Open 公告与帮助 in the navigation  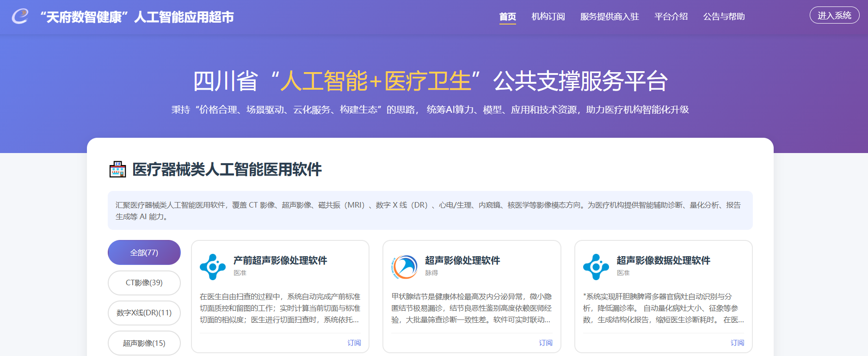pyautogui.click(x=724, y=17)
